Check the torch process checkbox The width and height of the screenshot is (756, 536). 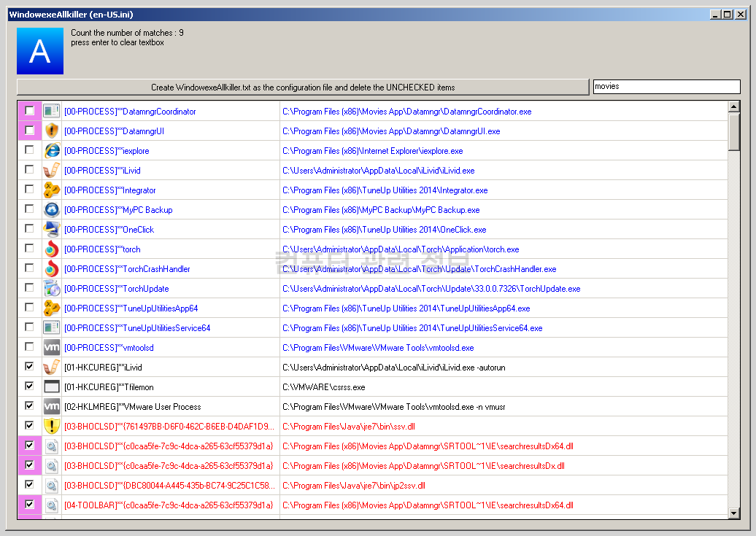point(29,248)
